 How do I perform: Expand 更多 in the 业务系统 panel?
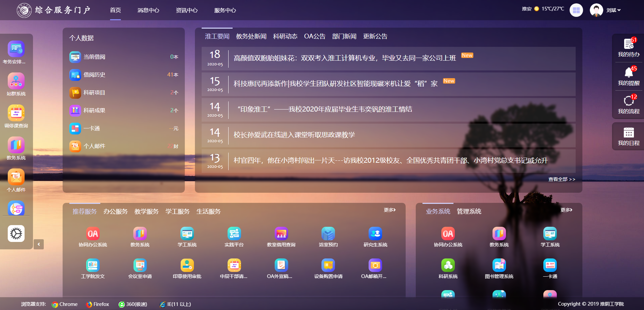coord(566,210)
